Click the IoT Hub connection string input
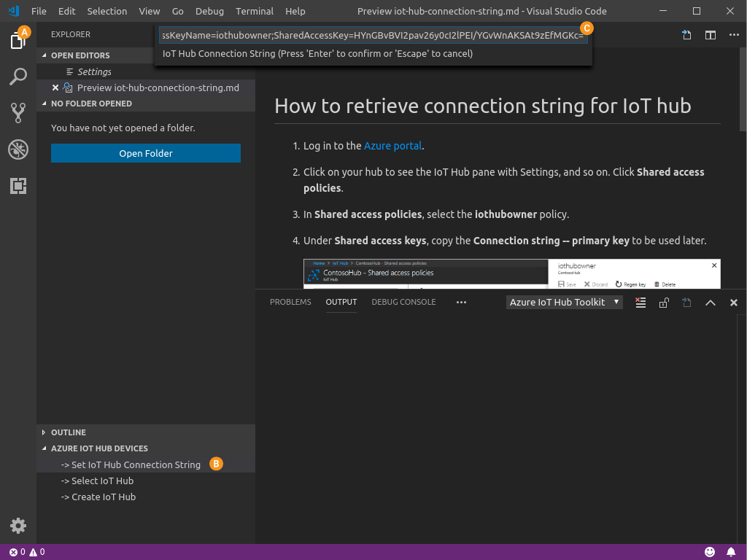 [x=372, y=35]
